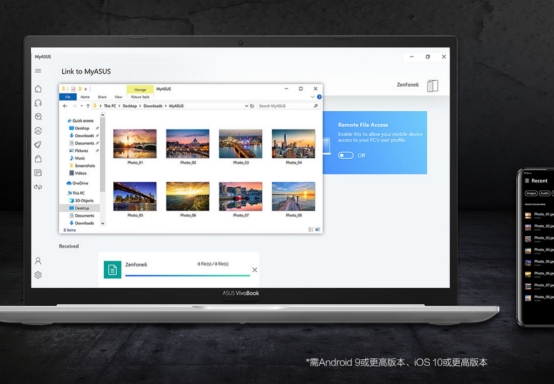Open the MyASUS hamburger menu
Screen dimensions: 554x384
(x=38, y=71)
